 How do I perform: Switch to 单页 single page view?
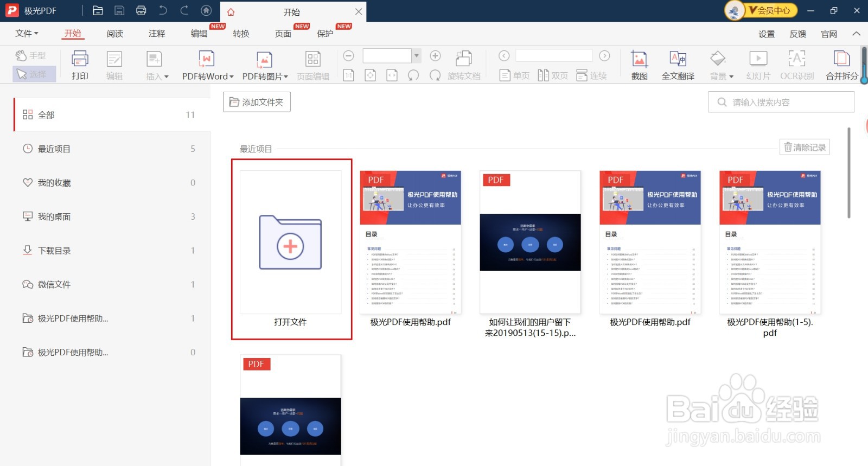tap(514, 75)
